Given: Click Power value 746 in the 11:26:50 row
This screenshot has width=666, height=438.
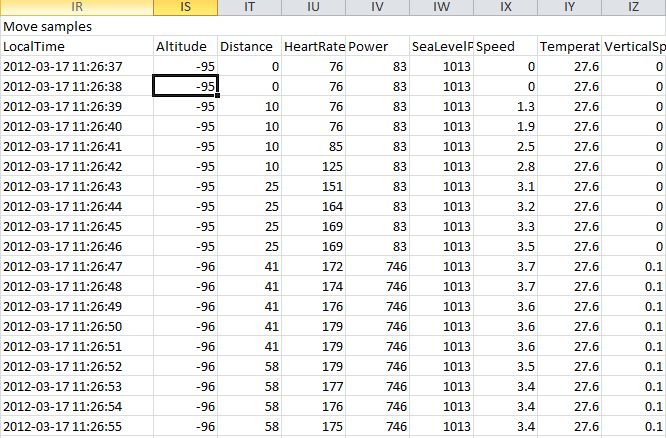Looking at the screenshot, I should [x=378, y=326].
